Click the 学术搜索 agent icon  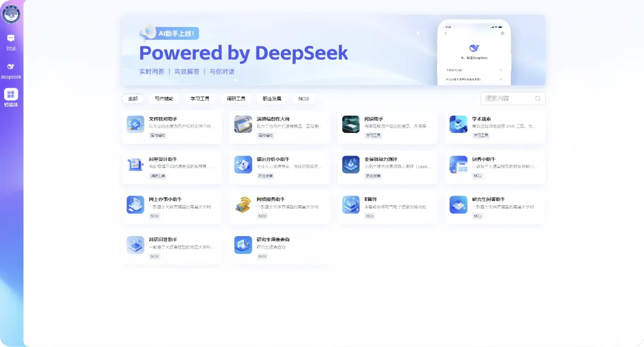coord(459,125)
